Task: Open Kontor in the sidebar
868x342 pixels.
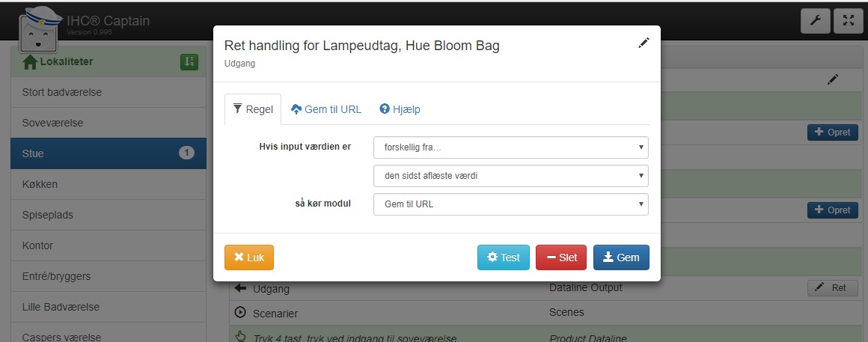Action: click(109, 245)
